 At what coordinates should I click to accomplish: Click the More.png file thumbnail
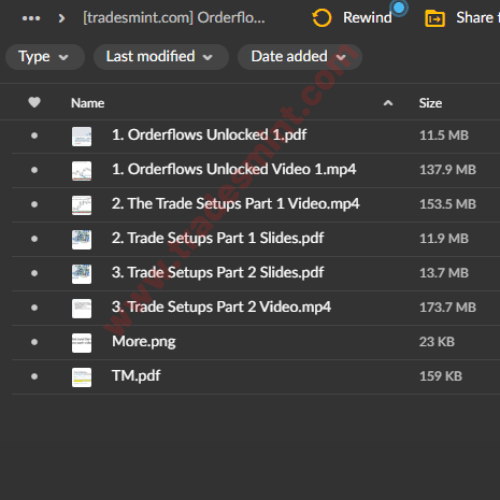click(82, 343)
